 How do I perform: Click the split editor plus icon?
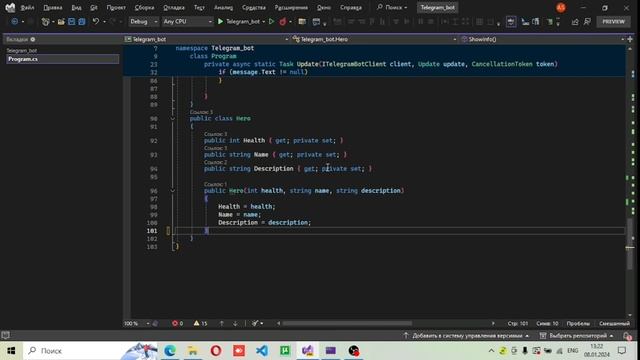(630, 39)
